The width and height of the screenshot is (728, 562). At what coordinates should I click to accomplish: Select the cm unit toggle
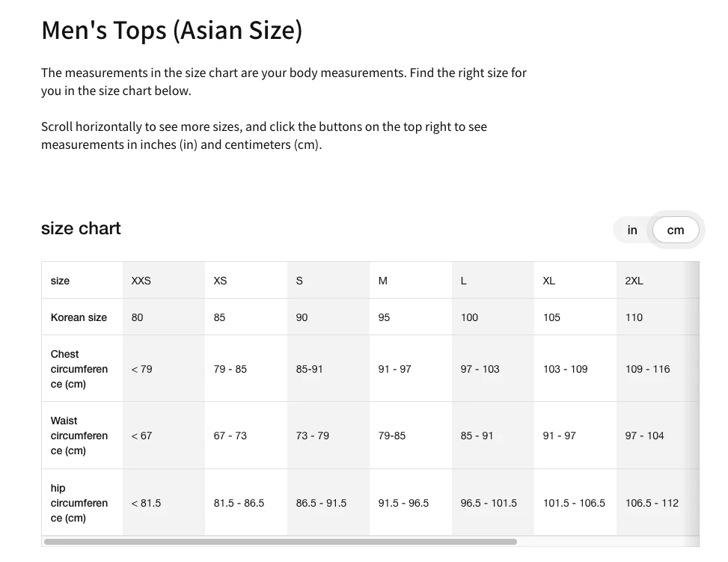pos(676,230)
